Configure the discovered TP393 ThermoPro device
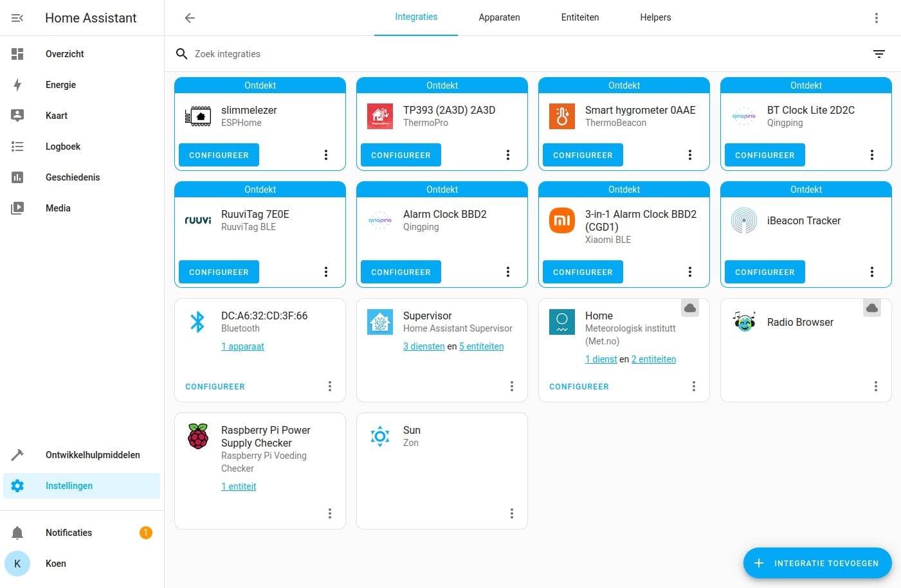 pyautogui.click(x=401, y=155)
